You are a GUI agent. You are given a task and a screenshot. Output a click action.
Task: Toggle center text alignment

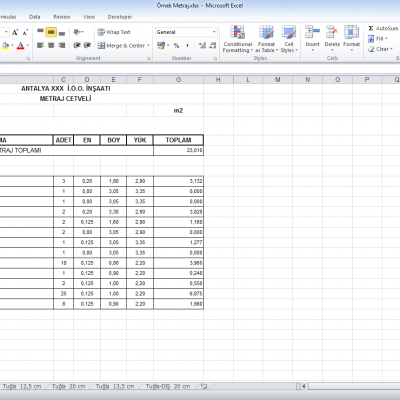[51, 45]
